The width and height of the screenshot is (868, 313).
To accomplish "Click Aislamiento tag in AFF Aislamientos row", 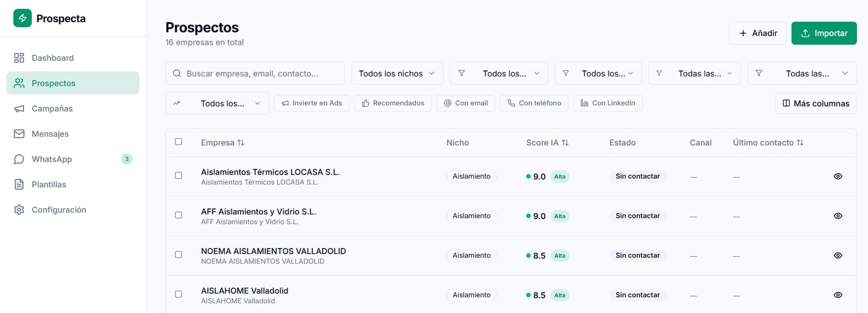I will coord(471,215).
